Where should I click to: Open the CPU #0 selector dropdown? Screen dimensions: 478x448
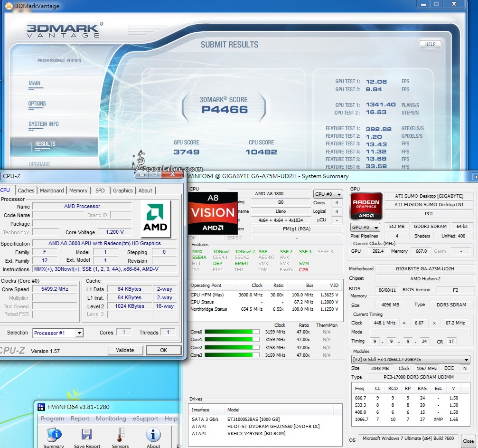tap(328, 194)
